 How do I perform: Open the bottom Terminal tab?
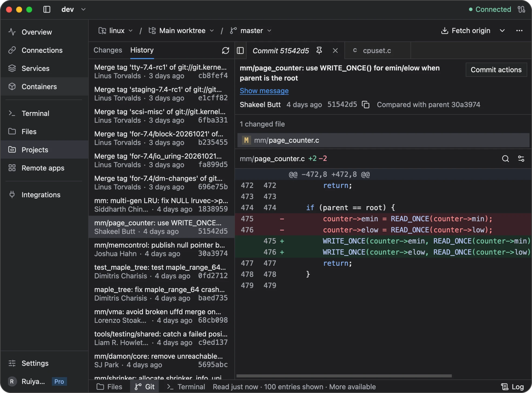(186, 387)
